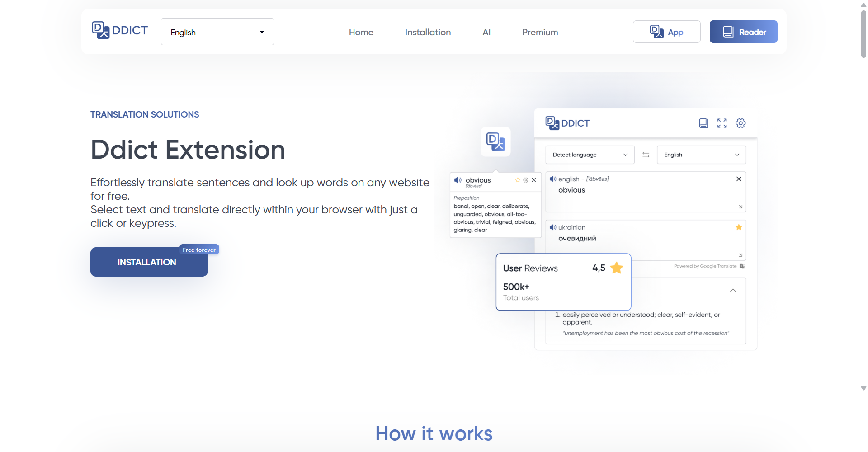
Task: Click the source box resize handle
Action: tap(741, 207)
